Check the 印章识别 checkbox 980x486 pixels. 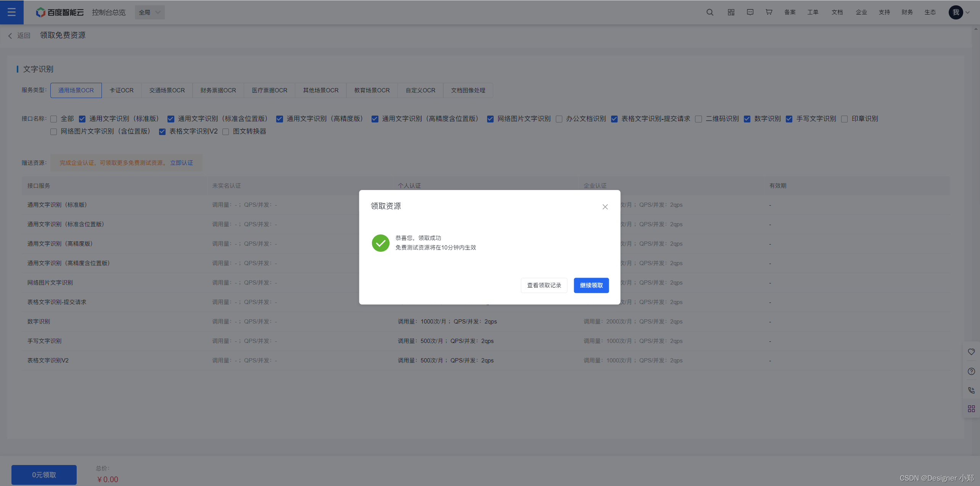click(x=845, y=119)
